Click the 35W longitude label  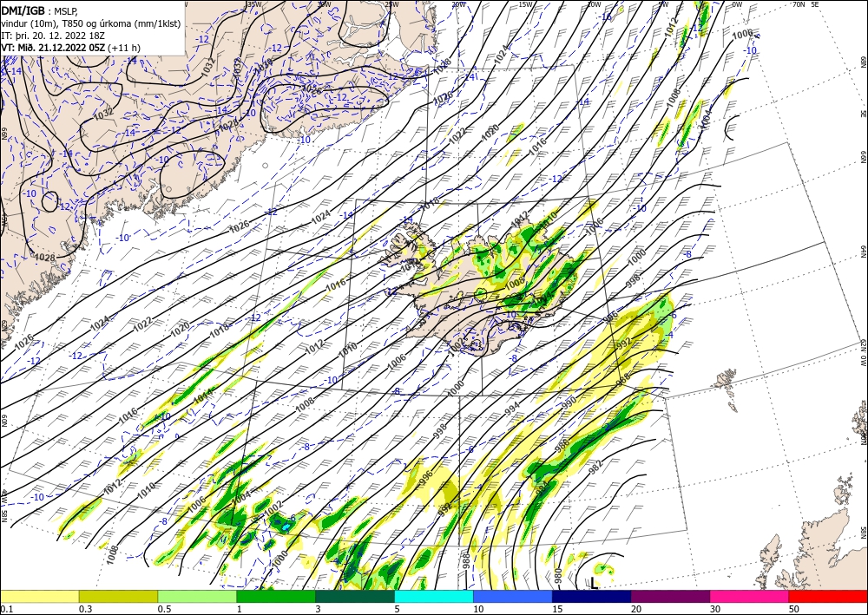coord(253,4)
